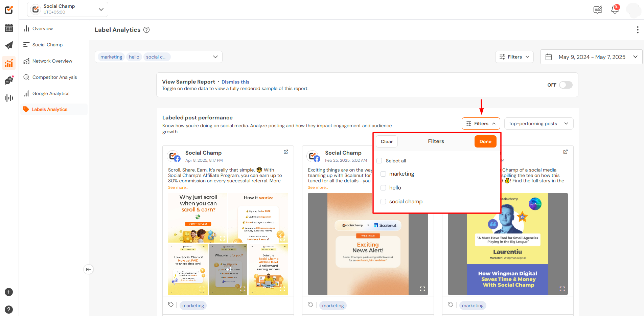Viewport: 644px width, 316px height.
Task: Collapse the sidebar with arrow icon
Action: [88, 269]
